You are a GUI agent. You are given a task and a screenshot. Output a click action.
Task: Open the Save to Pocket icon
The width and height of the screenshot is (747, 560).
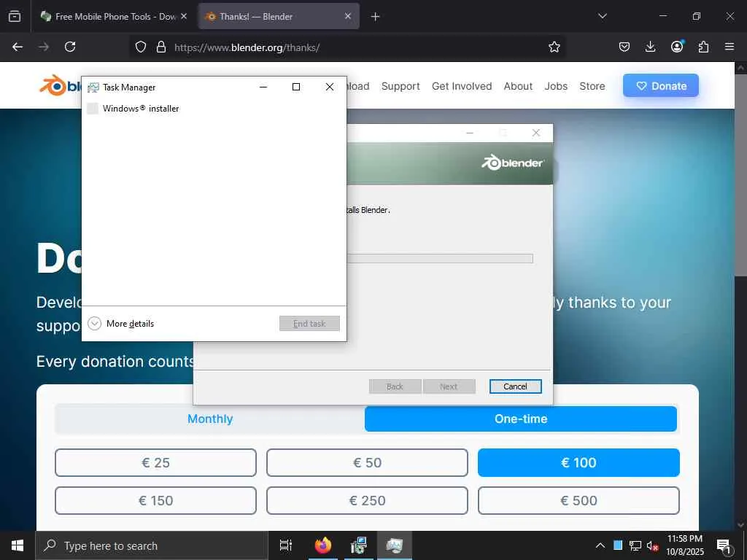point(624,47)
